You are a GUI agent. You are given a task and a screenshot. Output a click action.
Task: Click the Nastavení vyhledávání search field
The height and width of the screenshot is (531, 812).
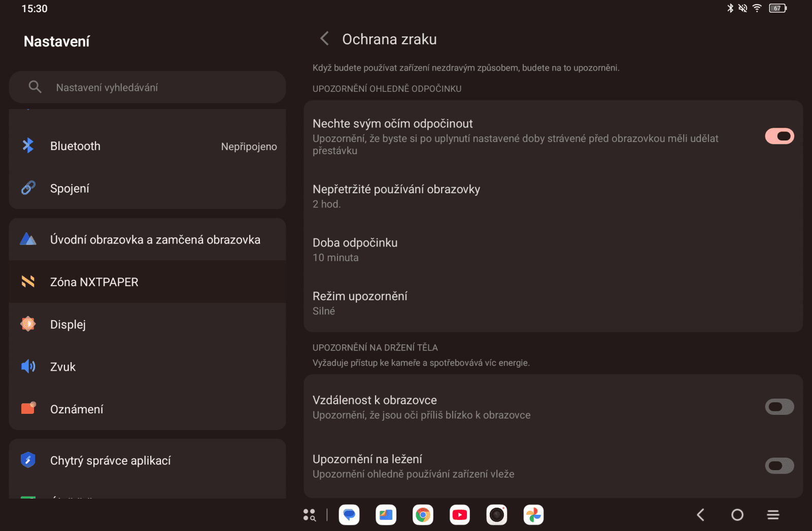coord(147,87)
